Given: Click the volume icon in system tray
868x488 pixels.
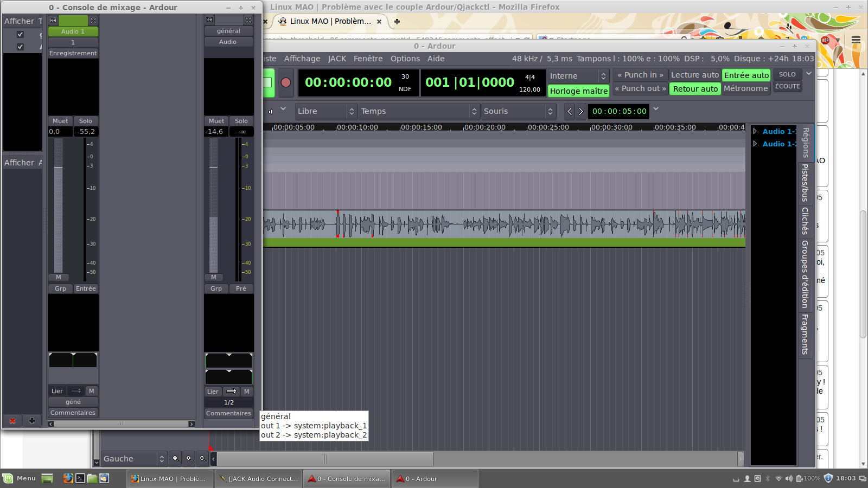Looking at the screenshot, I should [x=789, y=478].
